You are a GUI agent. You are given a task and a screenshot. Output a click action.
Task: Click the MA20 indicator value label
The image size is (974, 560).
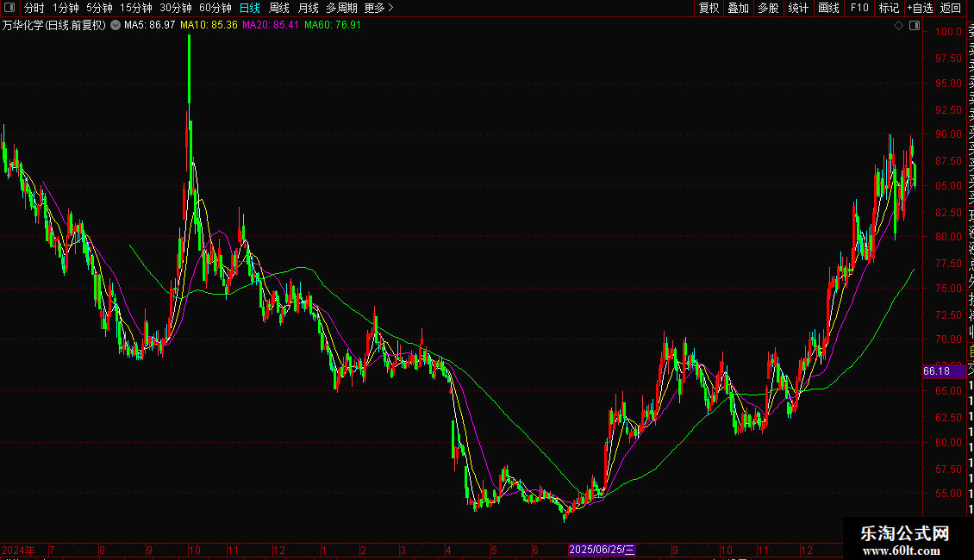coord(271,25)
